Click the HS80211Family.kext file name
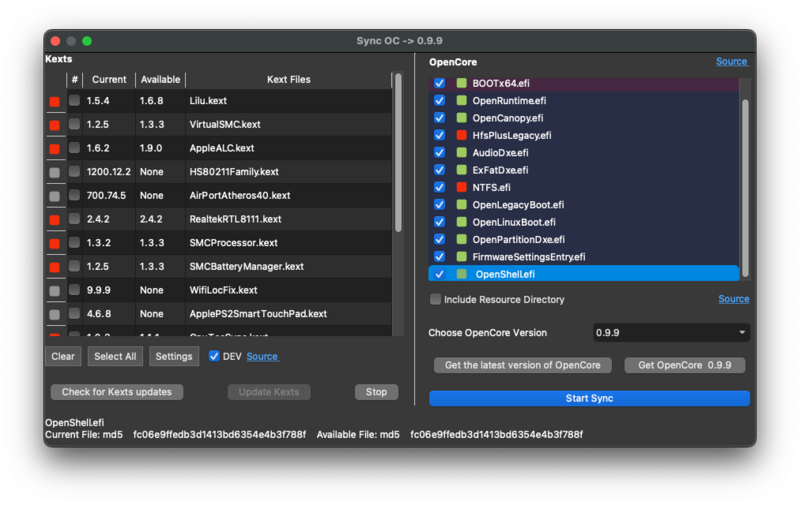The width and height of the screenshot is (800, 505). (234, 172)
